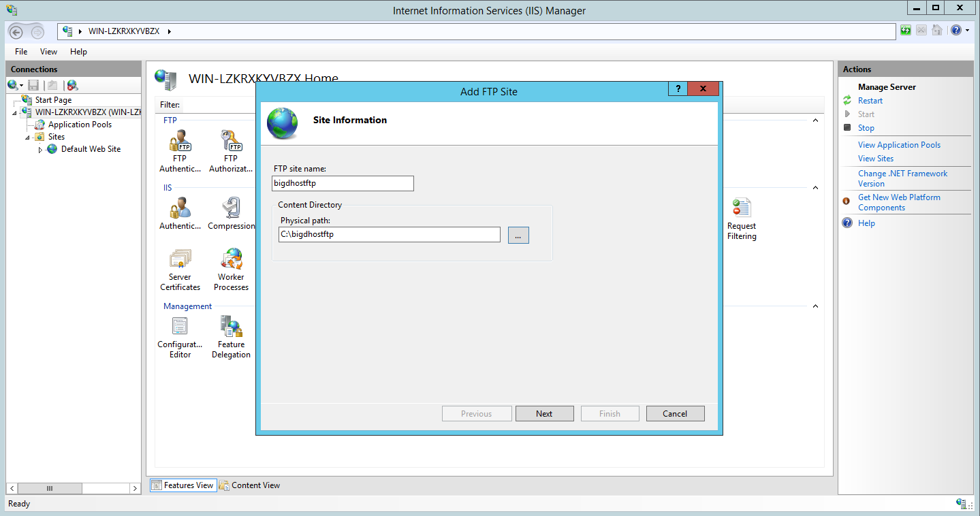Viewport: 980px width, 516px height.
Task: Select Application Pools in Connections tree
Action: coord(80,125)
